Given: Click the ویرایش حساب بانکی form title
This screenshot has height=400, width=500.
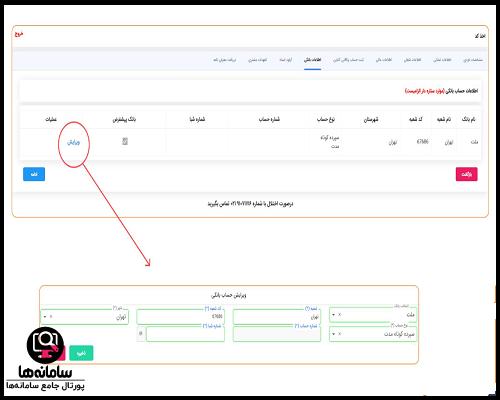Looking at the screenshot, I should pos(229,295).
